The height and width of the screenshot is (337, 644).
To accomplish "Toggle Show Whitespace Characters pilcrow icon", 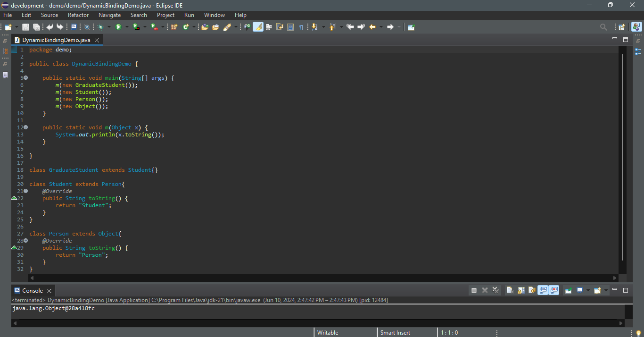I will pos(301,27).
